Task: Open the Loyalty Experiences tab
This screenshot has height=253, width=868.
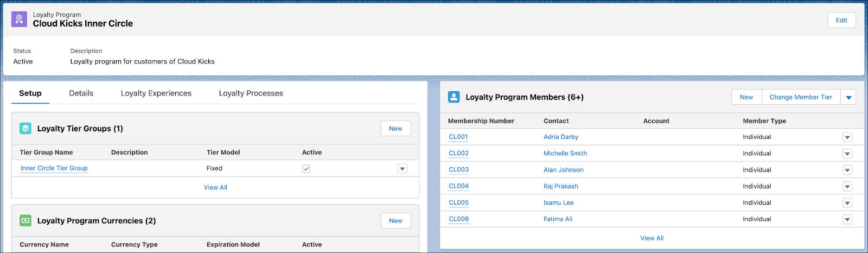Action: point(156,93)
